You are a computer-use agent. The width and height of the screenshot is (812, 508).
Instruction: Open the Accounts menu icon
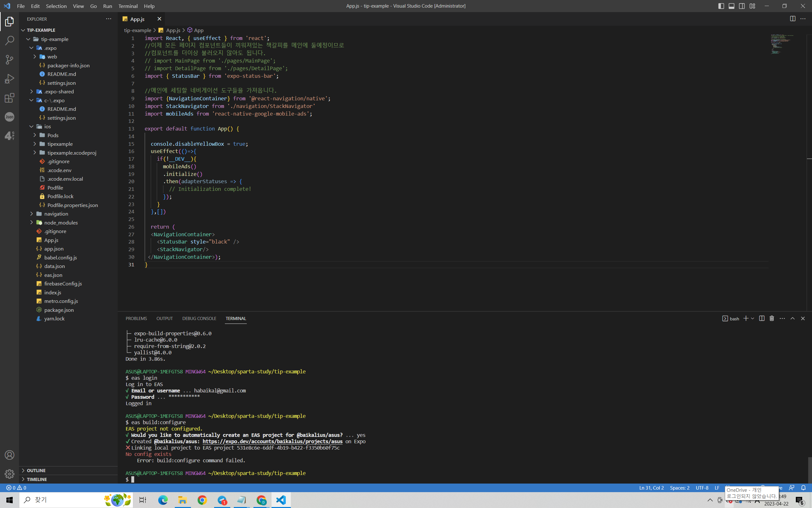pos(10,455)
